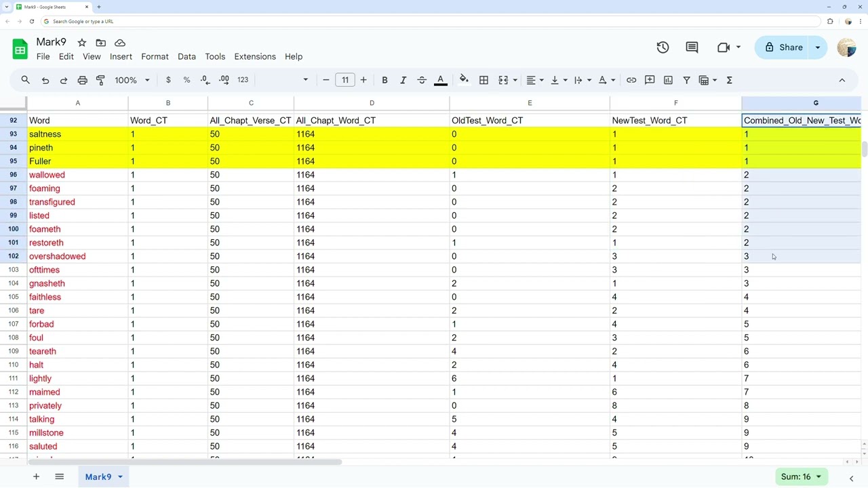Open the Mark9 sheet tab menu arrow
Viewport: 868px width, 488px height.
[120, 477]
